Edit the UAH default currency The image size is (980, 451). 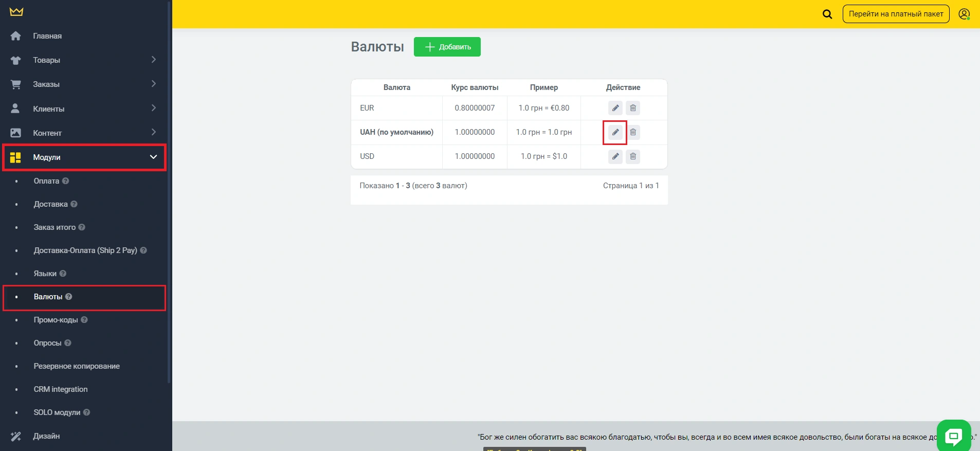click(615, 132)
